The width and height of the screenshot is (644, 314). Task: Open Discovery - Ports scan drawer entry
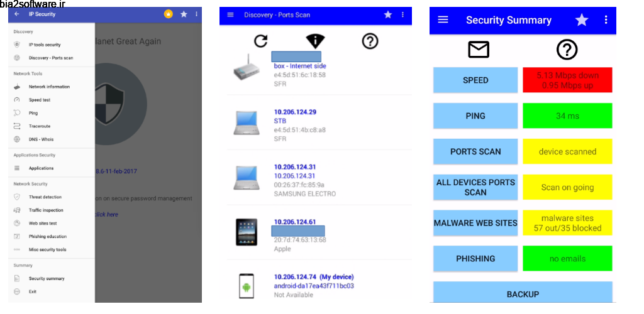coord(52,58)
